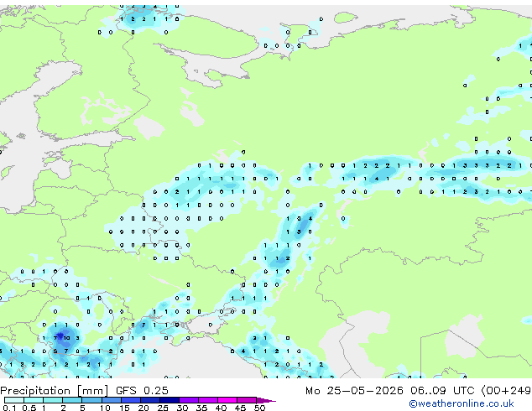Click the above-50 arrow tip of legend
This screenshot has width=532, height=411.
coord(266,400)
